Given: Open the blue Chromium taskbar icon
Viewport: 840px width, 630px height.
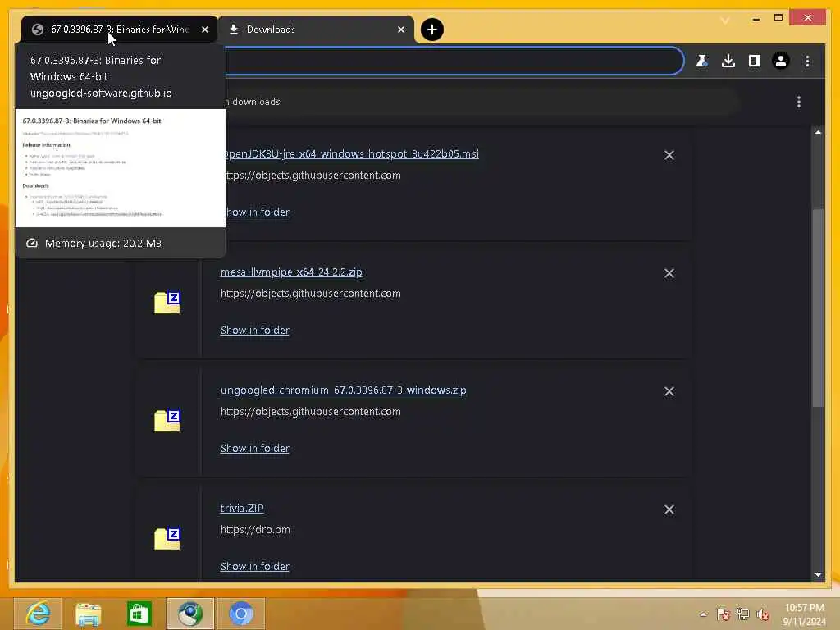Looking at the screenshot, I should [x=241, y=614].
